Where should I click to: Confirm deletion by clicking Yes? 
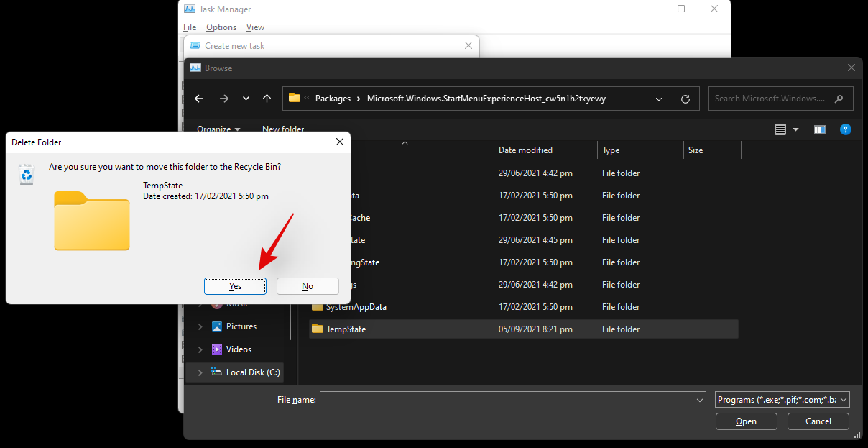(235, 286)
